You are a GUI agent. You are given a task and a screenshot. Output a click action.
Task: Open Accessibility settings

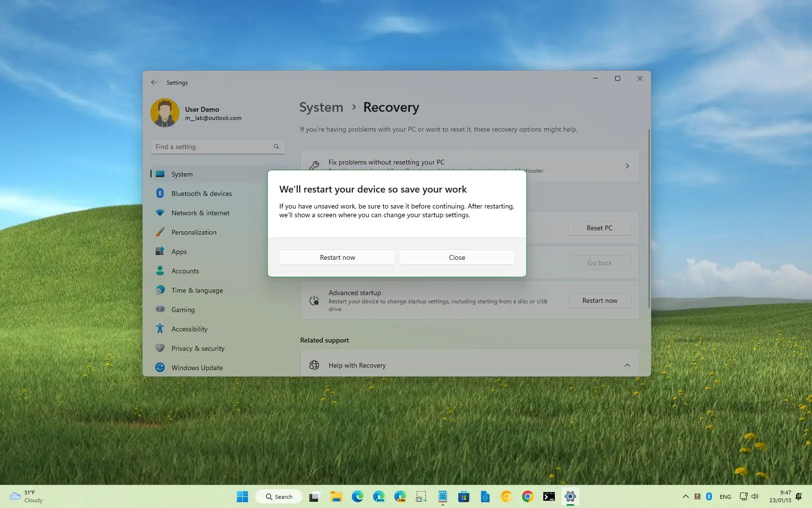(188, 329)
